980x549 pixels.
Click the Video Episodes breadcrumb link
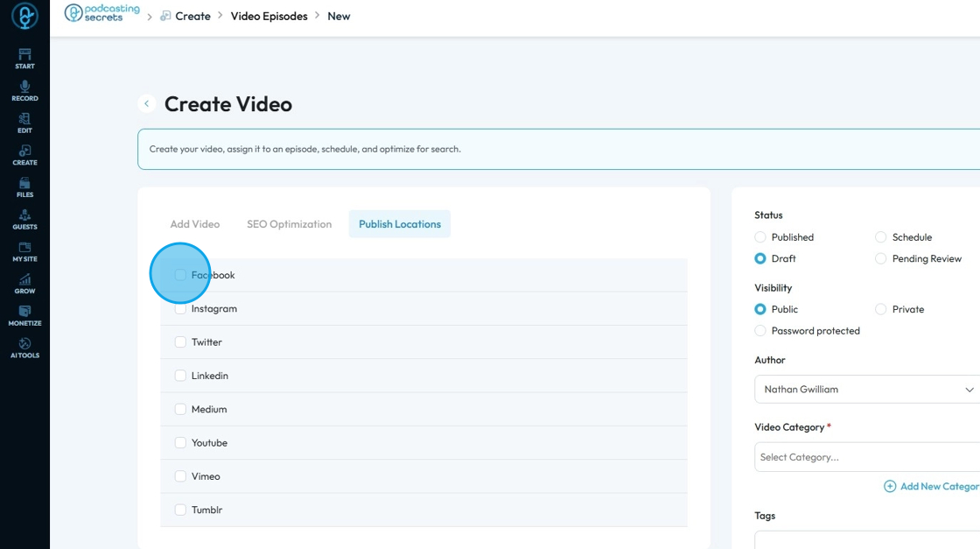point(269,17)
